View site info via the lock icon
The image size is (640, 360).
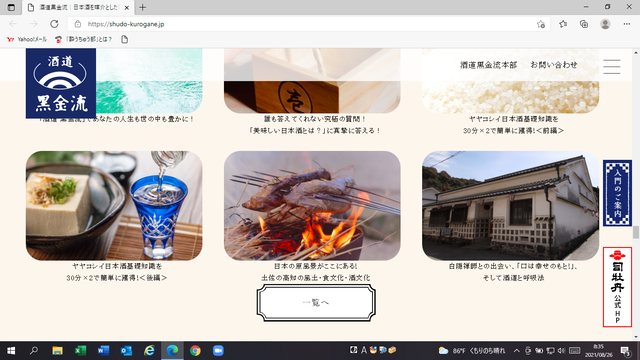[x=78, y=24]
